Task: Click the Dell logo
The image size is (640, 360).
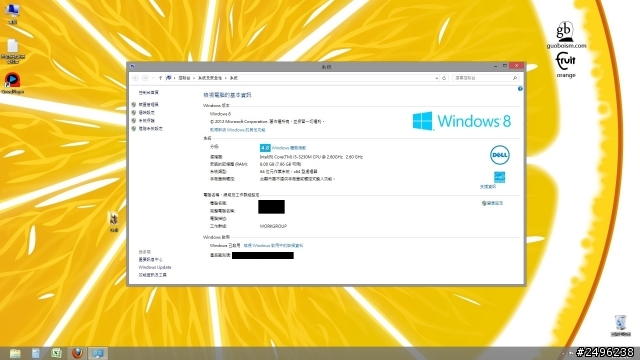Action: [500, 155]
